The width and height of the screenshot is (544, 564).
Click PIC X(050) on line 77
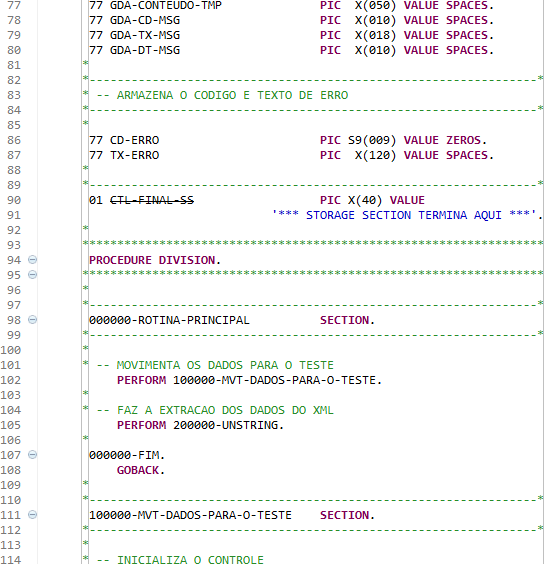tap(358, 5)
